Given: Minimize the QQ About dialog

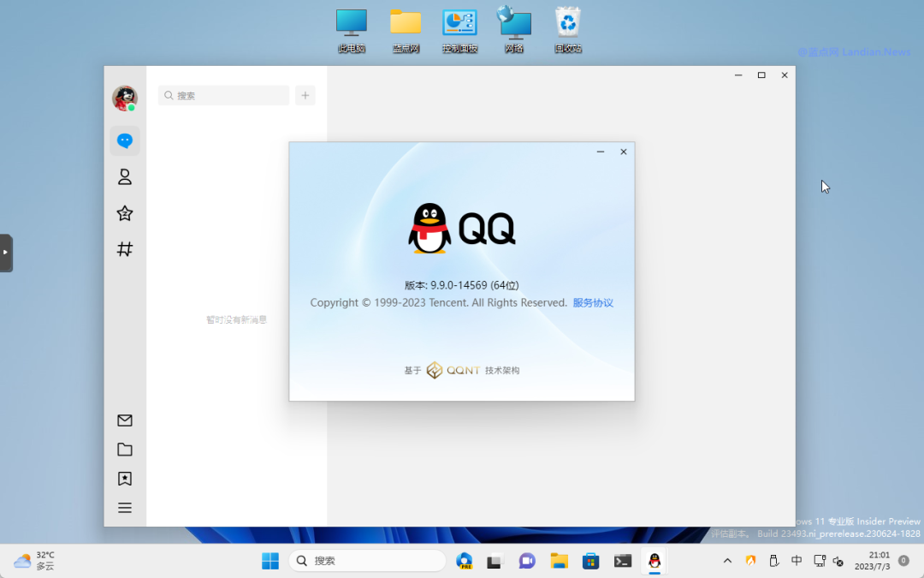Looking at the screenshot, I should 601,152.
